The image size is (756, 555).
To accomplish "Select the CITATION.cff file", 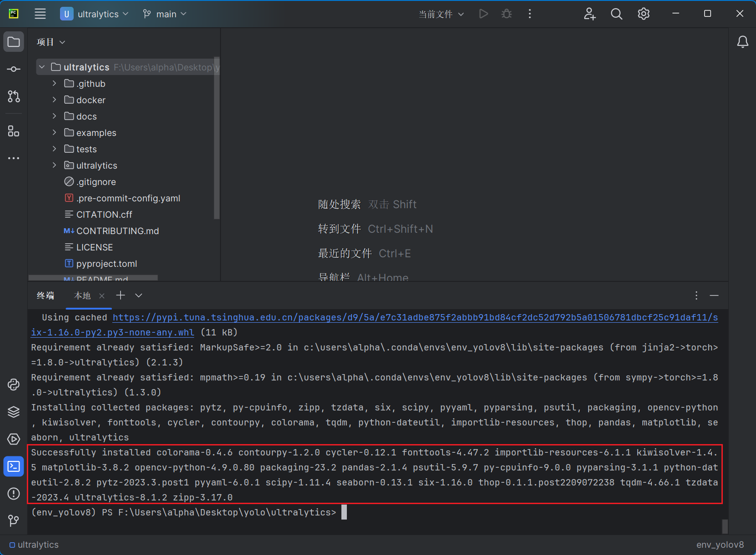I will tap(98, 215).
